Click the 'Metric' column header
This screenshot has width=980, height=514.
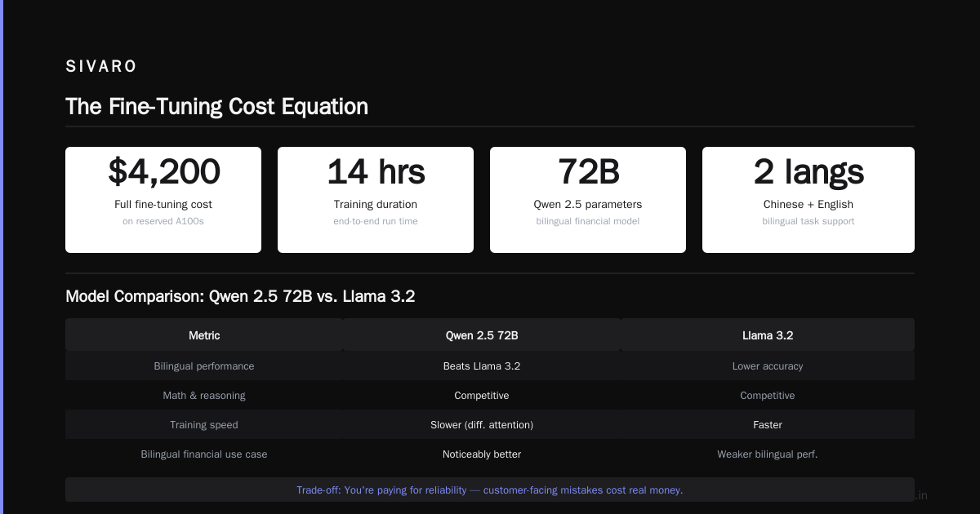coord(204,335)
